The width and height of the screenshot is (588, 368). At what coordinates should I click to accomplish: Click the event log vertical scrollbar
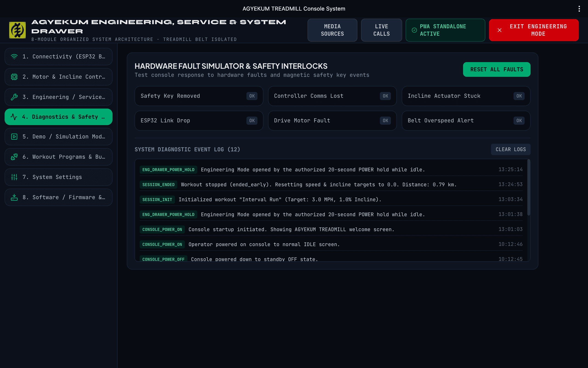(x=529, y=187)
